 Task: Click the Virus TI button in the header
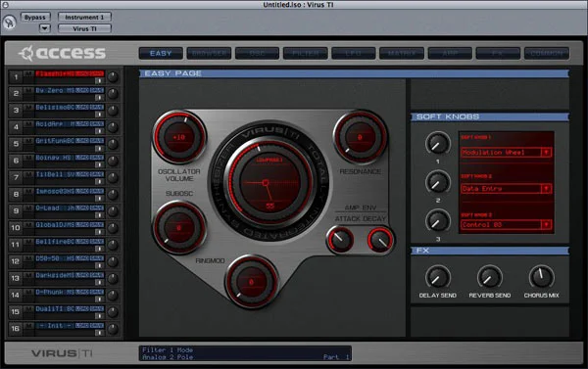84,28
